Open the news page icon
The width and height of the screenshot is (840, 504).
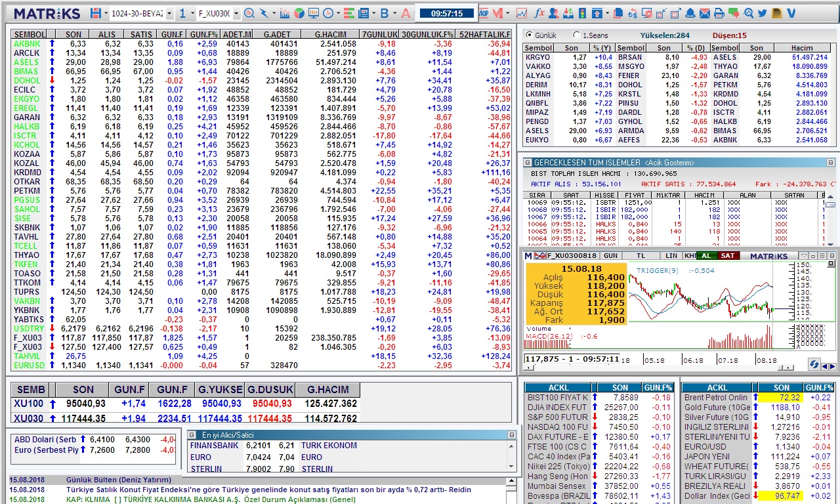click(363, 13)
